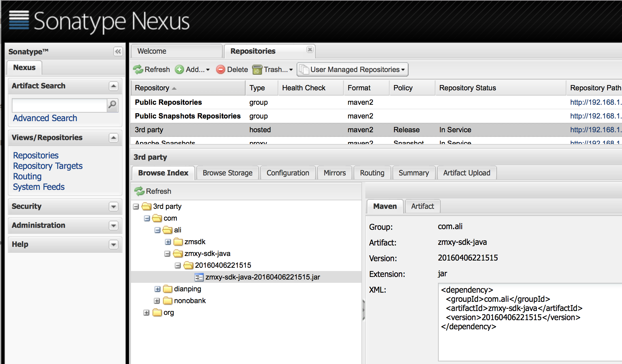Select the Public Snapshots Repositories row
The image size is (622, 364).
376,116
